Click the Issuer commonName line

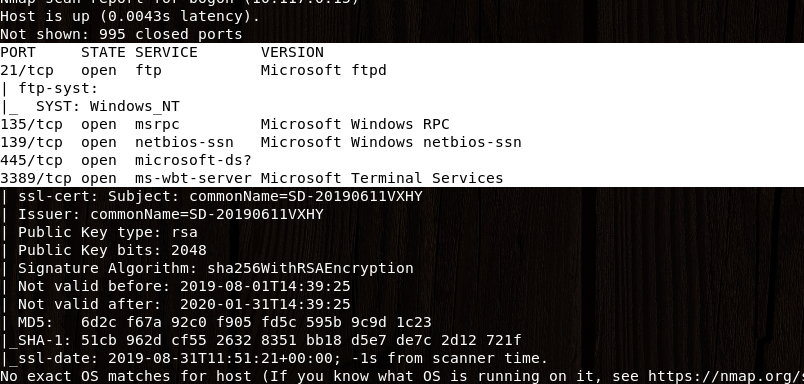162,214
